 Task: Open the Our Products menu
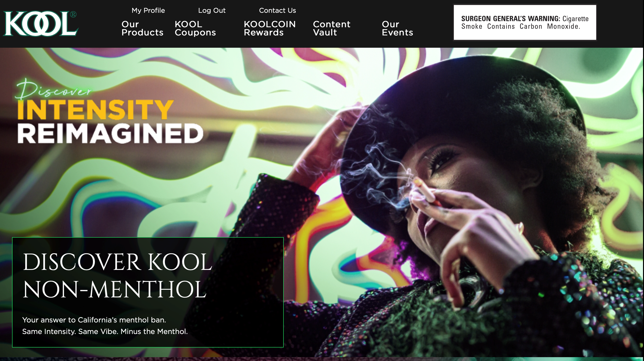click(x=142, y=28)
